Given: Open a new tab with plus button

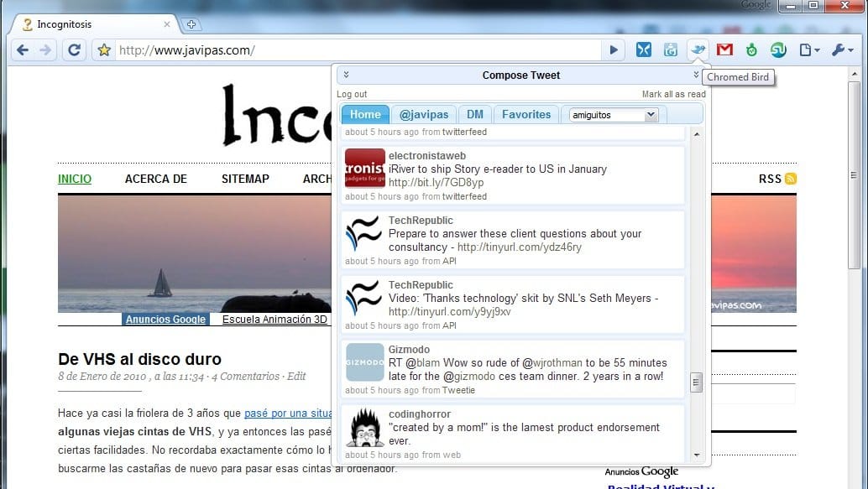Looking at the screenshot, I should (191, 24).
